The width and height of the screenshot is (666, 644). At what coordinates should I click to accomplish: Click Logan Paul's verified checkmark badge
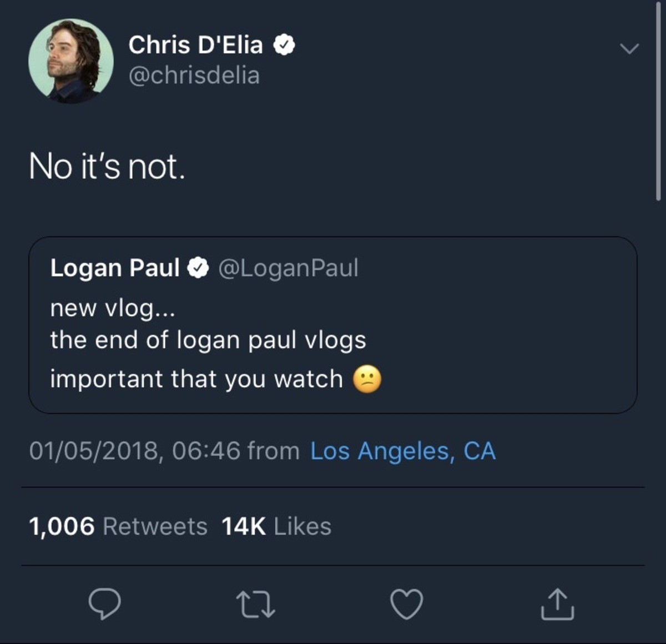click(x=198, y=268)
